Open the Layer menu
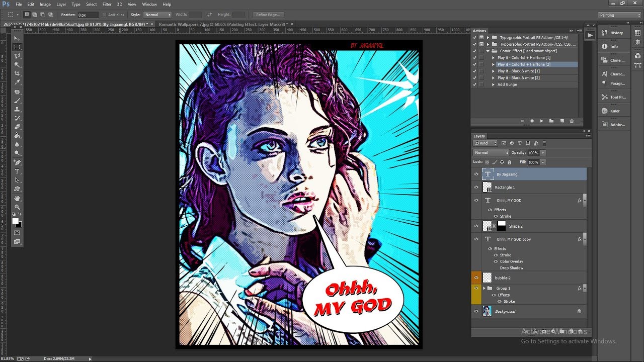Screen dimensions: 644x362 (61, 4)
